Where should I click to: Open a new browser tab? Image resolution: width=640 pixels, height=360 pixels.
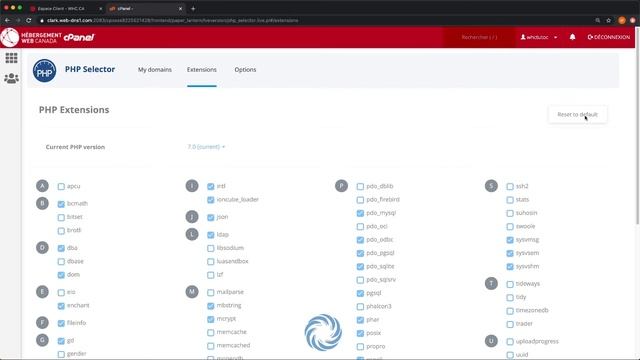[x=193, y=8]
